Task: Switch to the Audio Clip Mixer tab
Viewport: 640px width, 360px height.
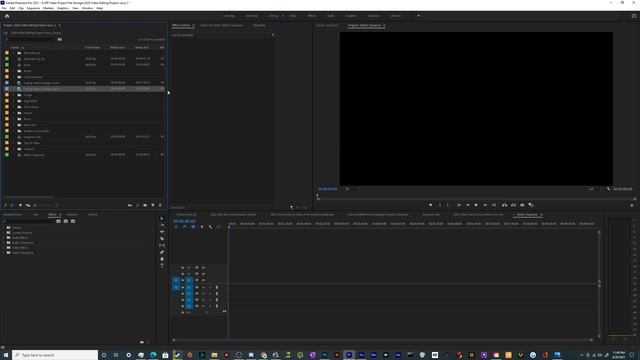Action: pyautogui.click(x=222, y=25)
